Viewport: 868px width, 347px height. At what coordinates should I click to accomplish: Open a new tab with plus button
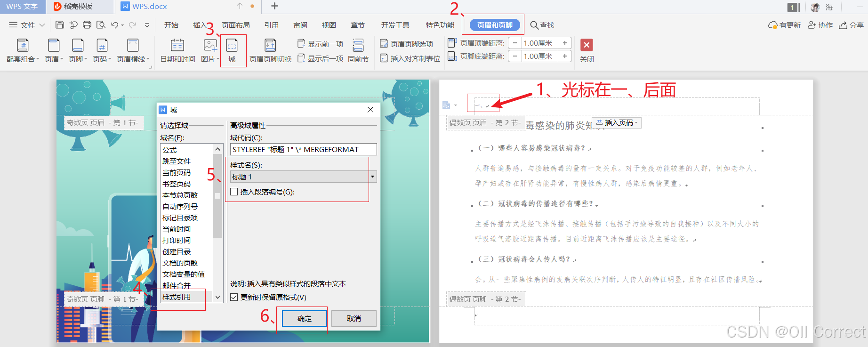coord(275,6)
